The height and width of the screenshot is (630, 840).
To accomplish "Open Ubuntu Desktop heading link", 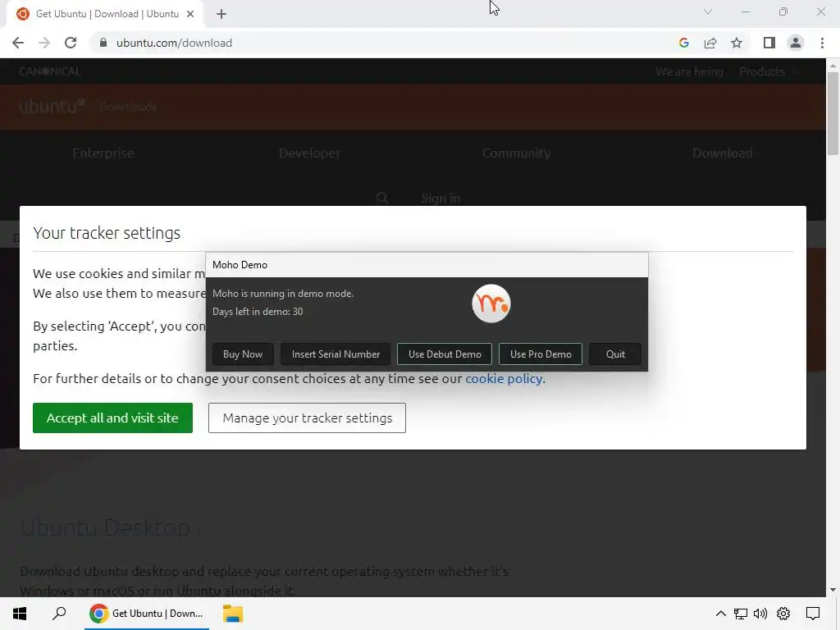I will (110, 527).
